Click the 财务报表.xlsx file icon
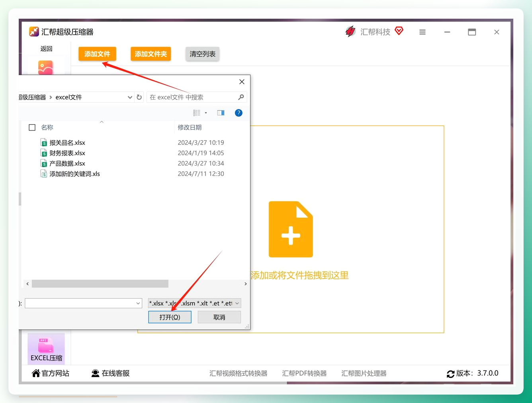Viewport: 532px width, 403px height. tap(44, 153)
